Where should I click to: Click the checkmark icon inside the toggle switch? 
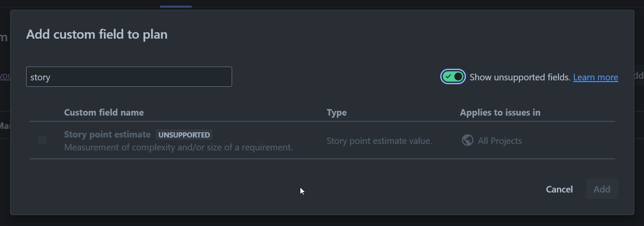[x=448, y=76]
